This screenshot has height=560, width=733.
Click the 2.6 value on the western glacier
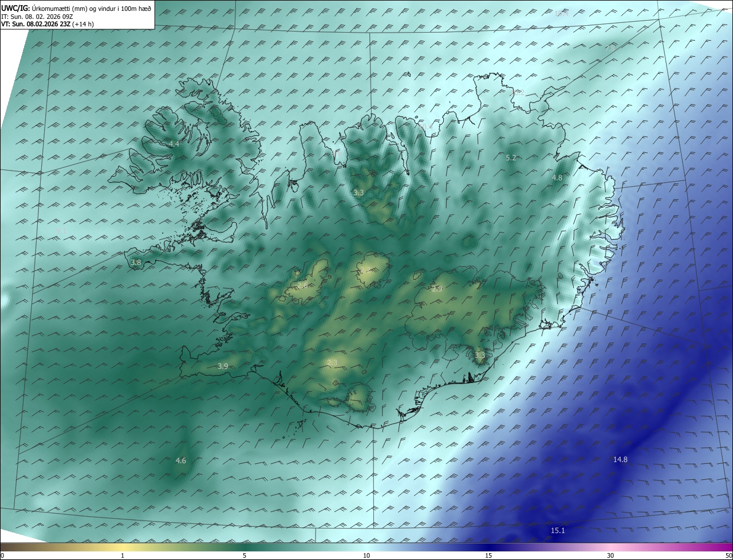coord(302,285)
